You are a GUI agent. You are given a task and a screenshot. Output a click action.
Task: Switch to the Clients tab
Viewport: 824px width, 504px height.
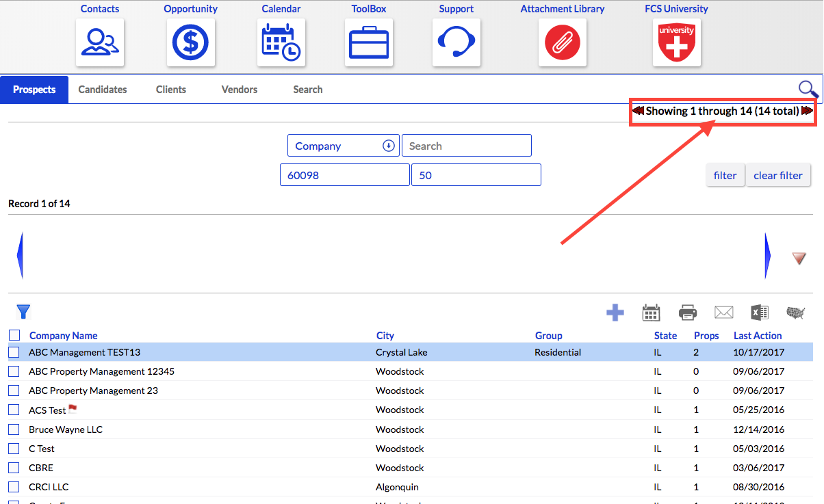coord(171,90)
